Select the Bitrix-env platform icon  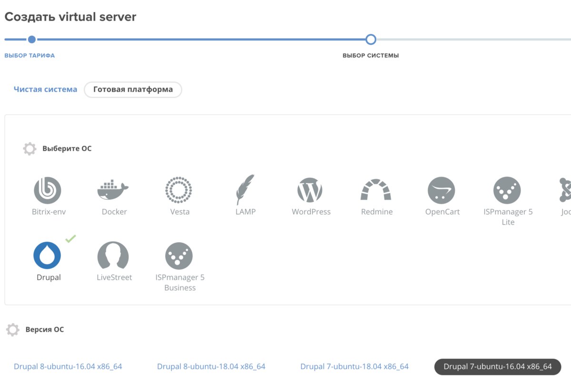tap(48, 190)
